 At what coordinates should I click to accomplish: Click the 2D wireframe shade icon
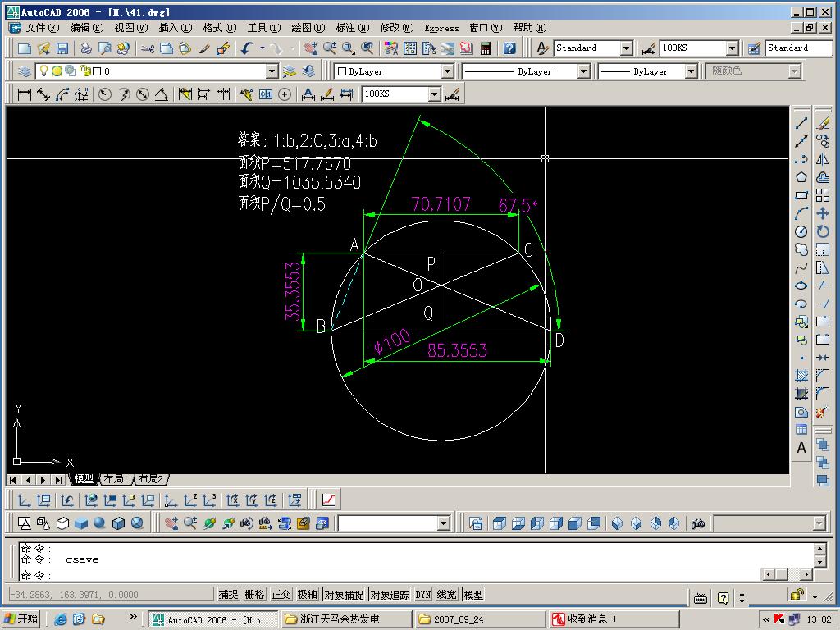24,523
